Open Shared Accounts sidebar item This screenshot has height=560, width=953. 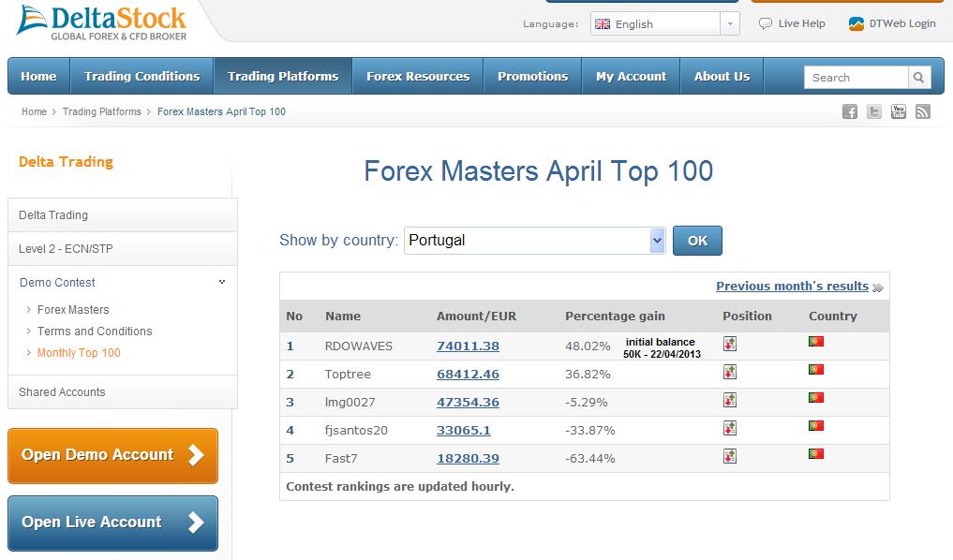click(122, 392)
